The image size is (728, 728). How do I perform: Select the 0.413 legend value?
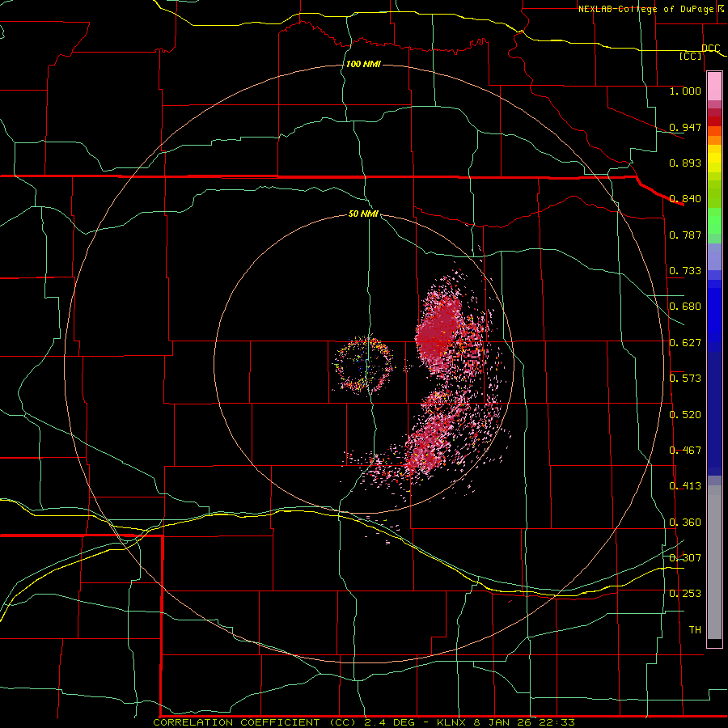coord(685,486)
